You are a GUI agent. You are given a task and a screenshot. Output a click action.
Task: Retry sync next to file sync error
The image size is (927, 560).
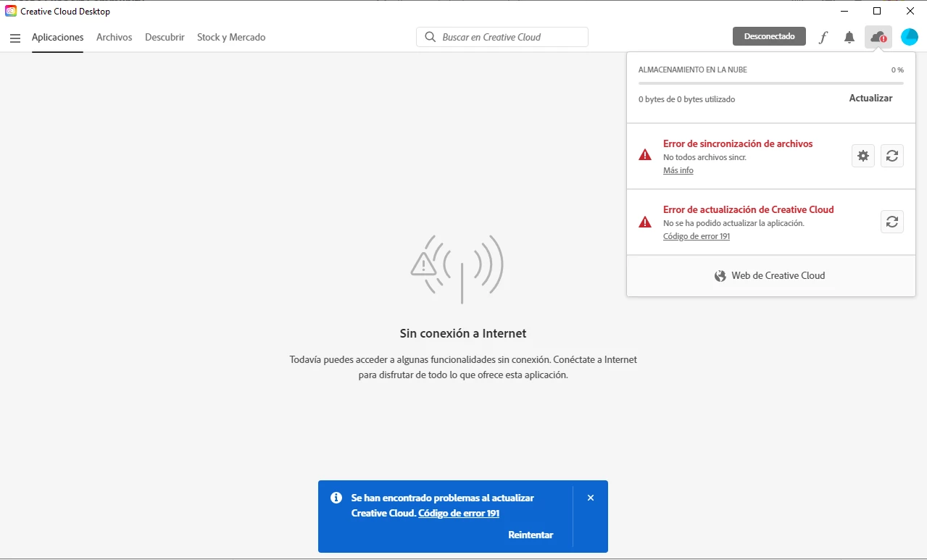892,156
